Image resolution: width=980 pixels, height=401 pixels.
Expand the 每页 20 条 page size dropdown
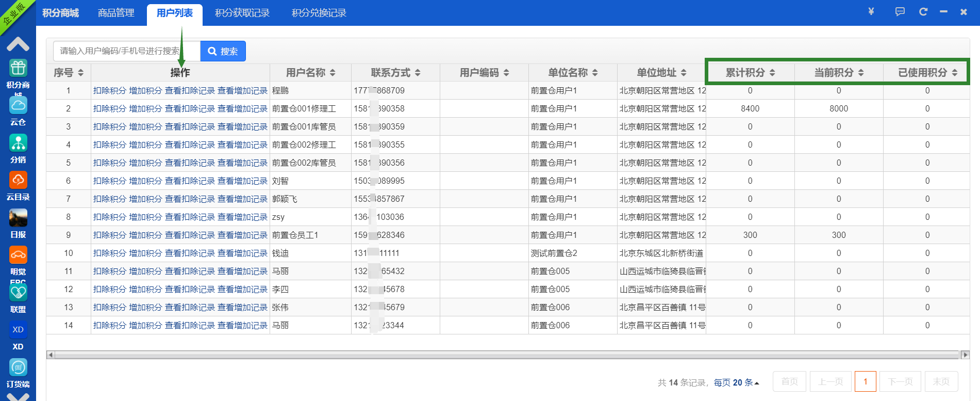(x=736, y=382)
